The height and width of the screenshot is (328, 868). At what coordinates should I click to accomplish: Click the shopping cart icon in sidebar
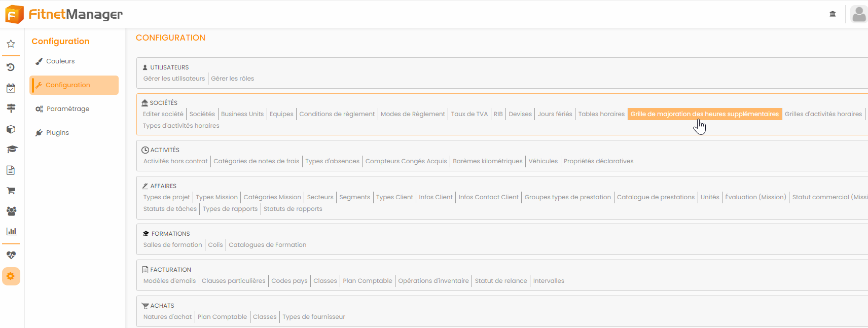pos(11,191)
